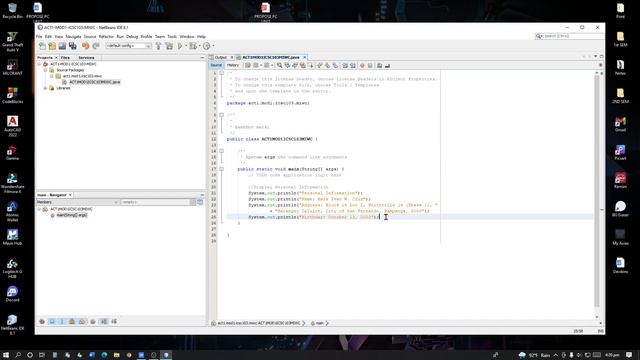Click the Build Project hammer icon
Screen dimensions: 640x360
pyautogui.click(x=158, y=46)
